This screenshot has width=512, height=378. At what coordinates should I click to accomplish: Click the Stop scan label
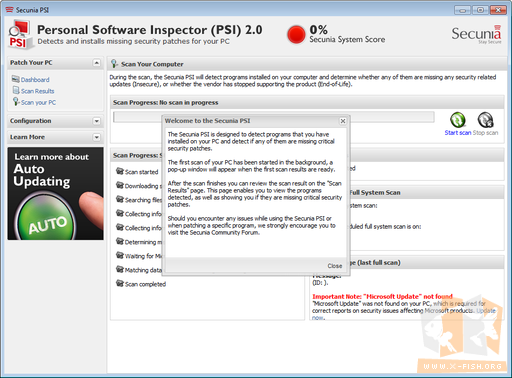coord(485,133)
